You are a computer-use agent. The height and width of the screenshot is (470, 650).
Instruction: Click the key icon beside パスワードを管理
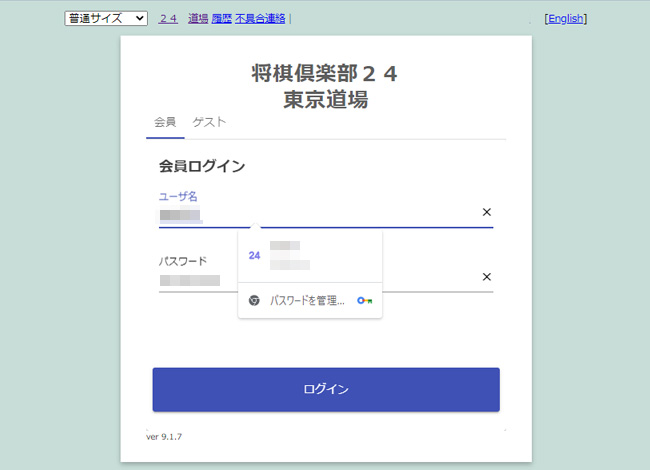(364, 300)
